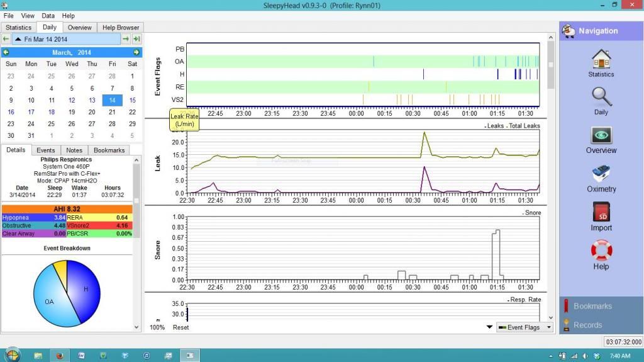The height and width of the screenshot is (362, 644).
Task: Open the Data menu
Action: coord(48,16)
